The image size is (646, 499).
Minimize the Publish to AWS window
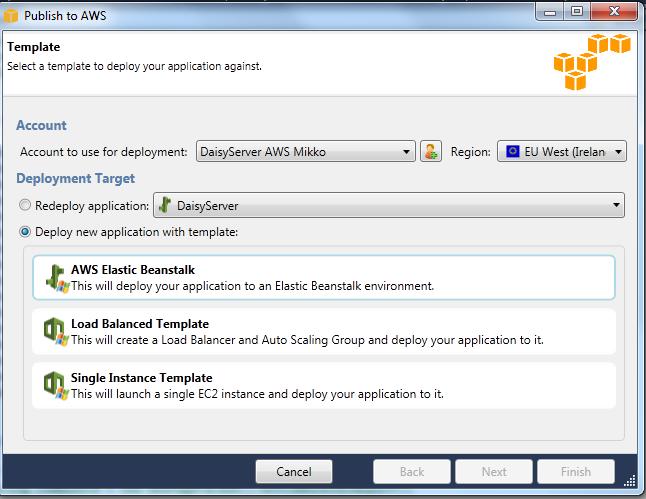550,12
